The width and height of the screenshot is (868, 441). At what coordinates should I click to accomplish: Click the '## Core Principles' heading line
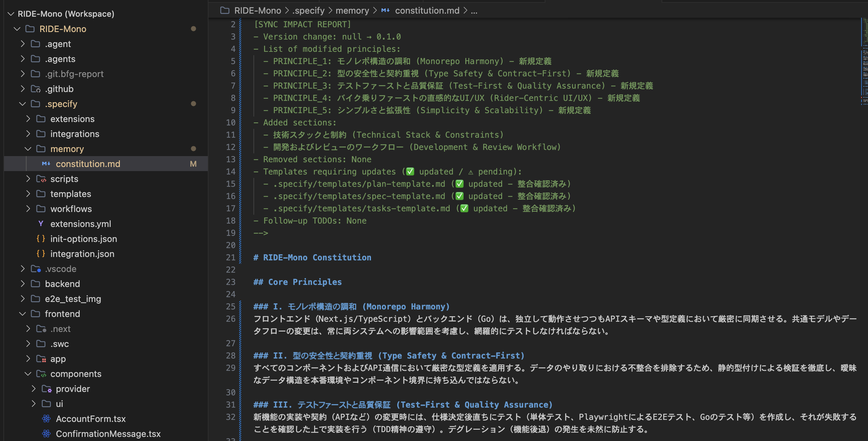point(297,282)
